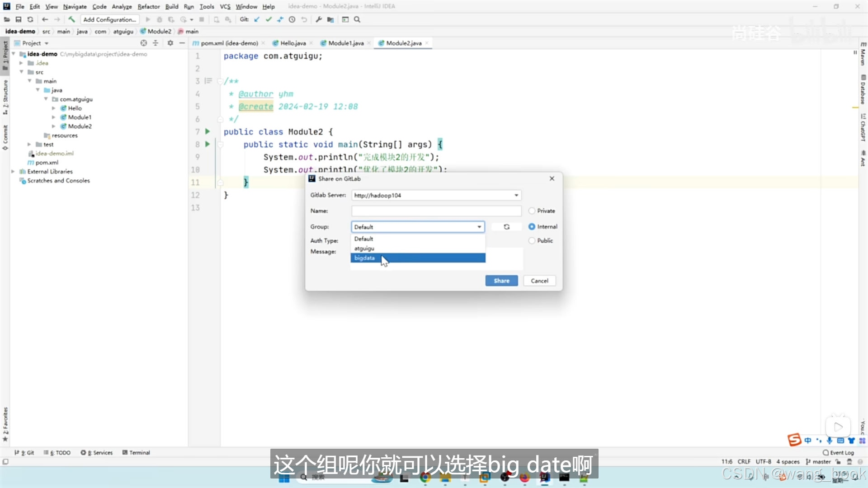Switch to the pom.xml (idea-demo) tab

click(229, 43)
